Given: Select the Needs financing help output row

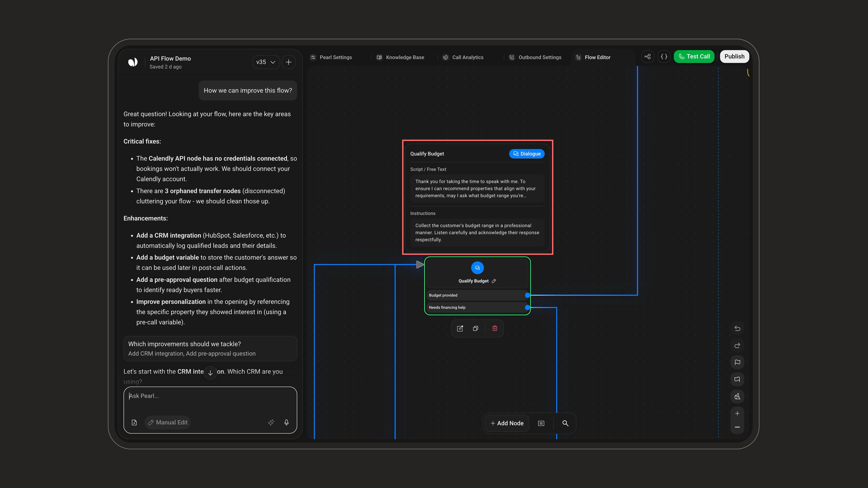Looking at the screenshot, I should [x=477, y=308].
